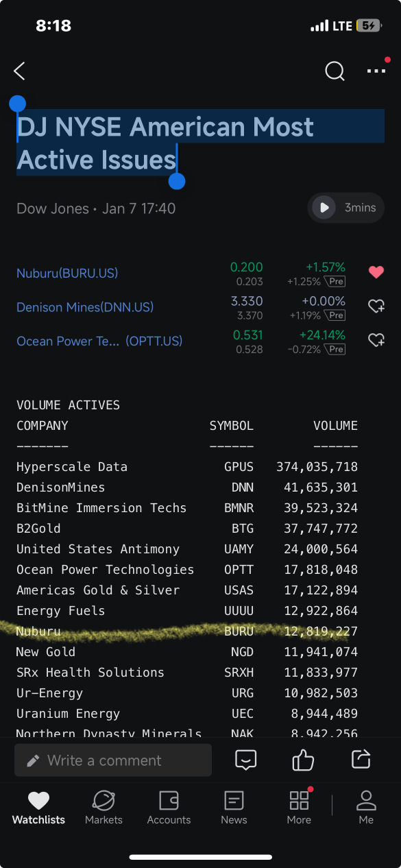Open the search magnifier icon
This screenshot has width=401, height=868.
335,71
